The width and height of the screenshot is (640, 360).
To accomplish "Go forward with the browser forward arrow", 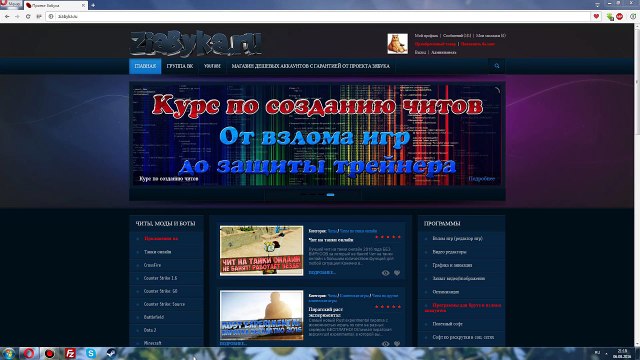I will 17,16.
